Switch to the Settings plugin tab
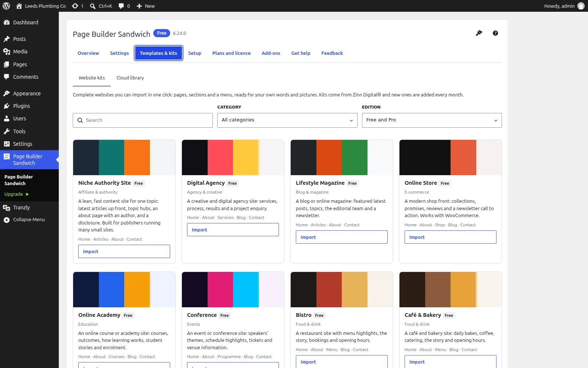The image size is (588, 368). 119,53
